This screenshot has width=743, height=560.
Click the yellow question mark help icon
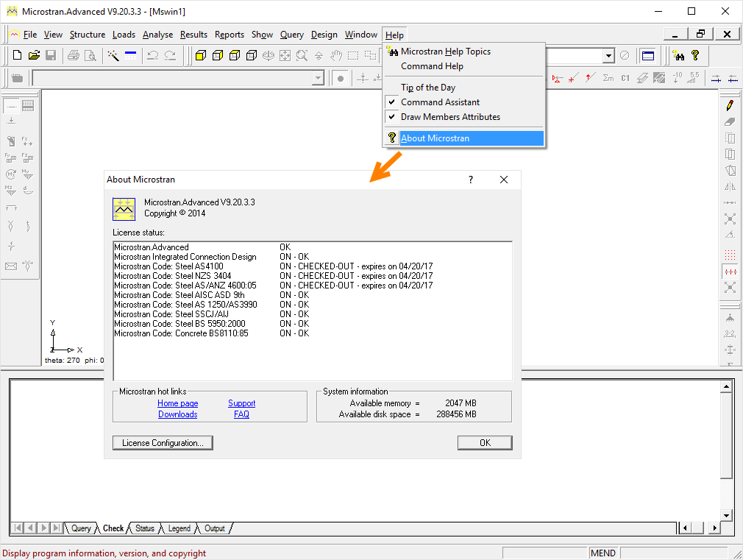[x=695, y=55]
